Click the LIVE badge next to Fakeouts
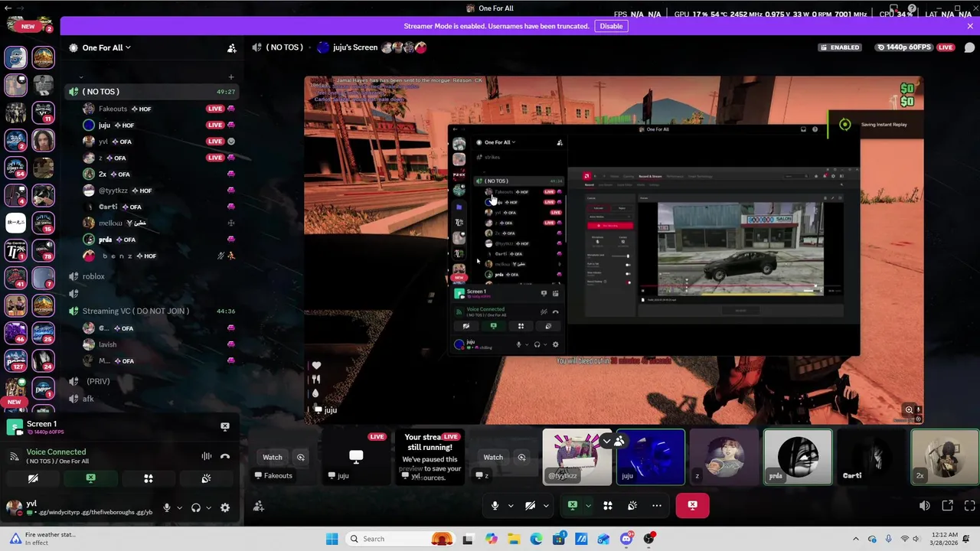This screenshot has width=980, height=551. click(x=214, y=109)
